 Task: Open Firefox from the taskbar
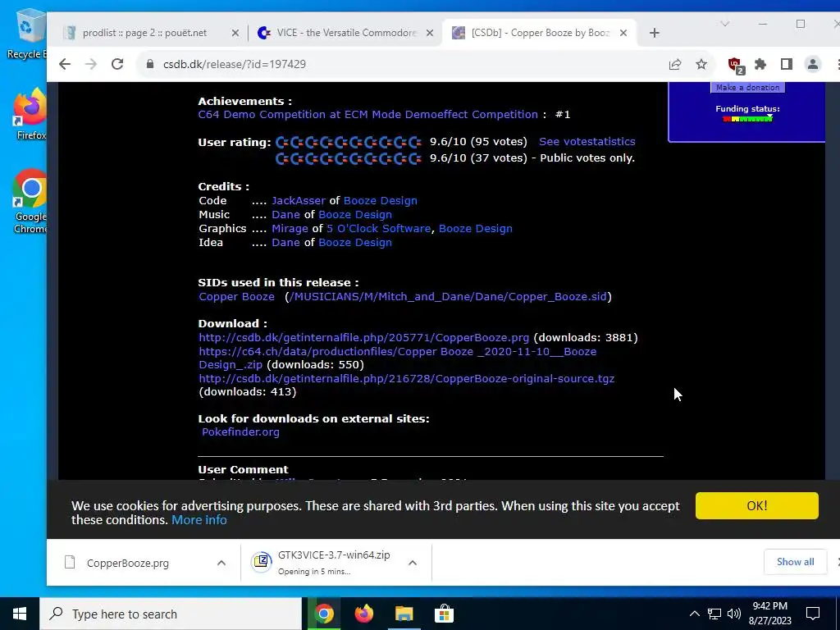click(x=364, y=614)
